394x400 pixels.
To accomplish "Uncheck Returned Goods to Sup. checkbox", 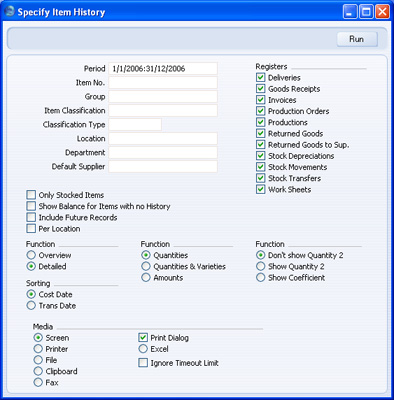I will (260, 145).
